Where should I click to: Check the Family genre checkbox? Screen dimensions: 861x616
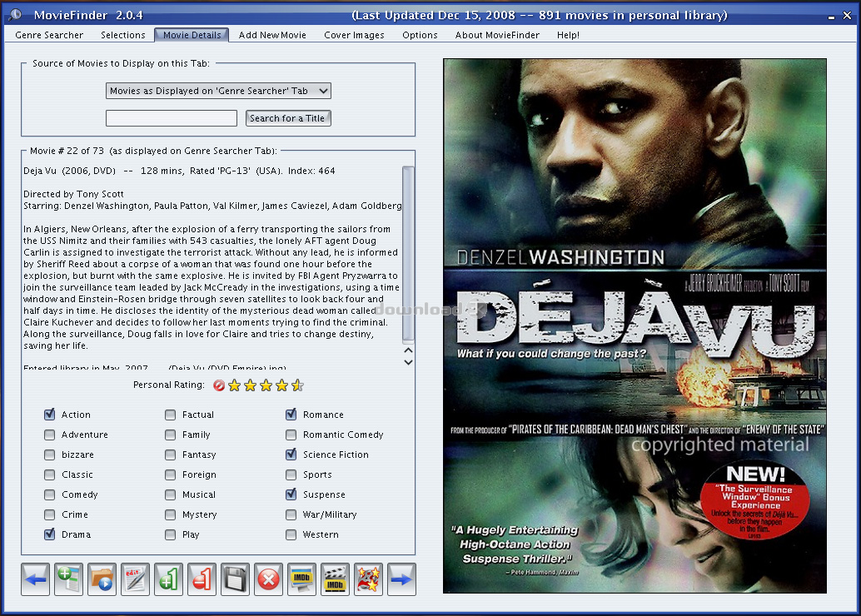pos(170,435)
